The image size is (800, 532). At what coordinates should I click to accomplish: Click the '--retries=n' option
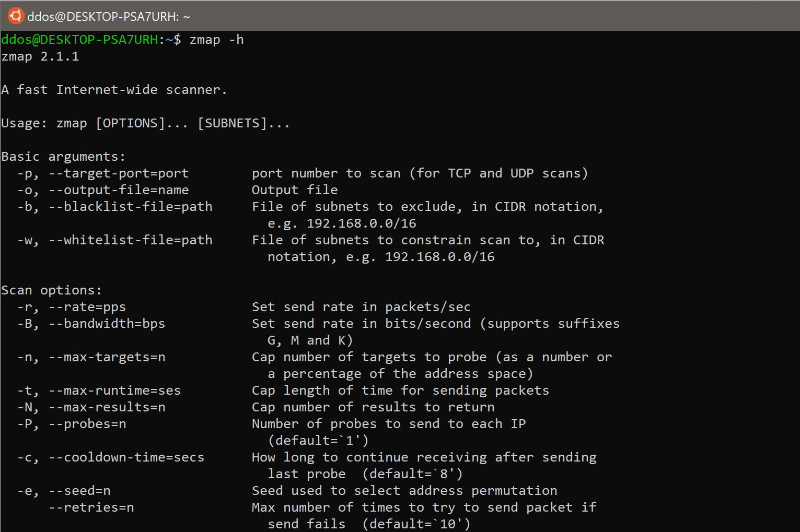[91, 507]
